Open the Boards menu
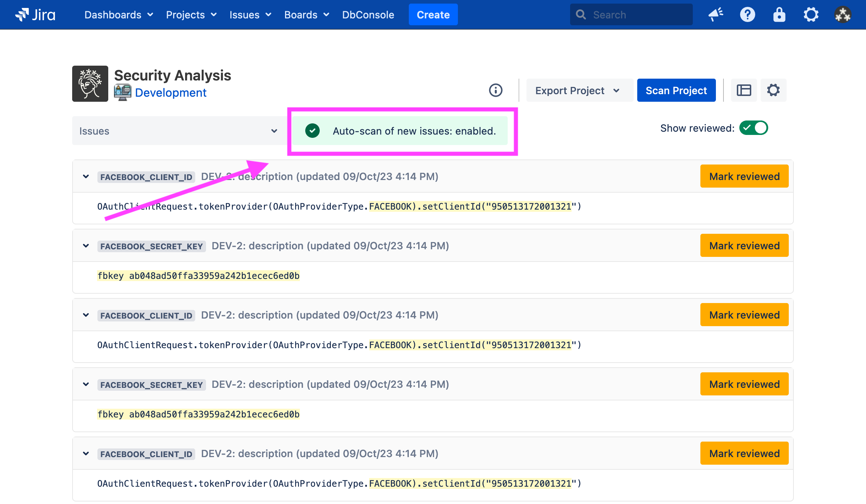The image size is (866, 504). [x=306, y=15]
